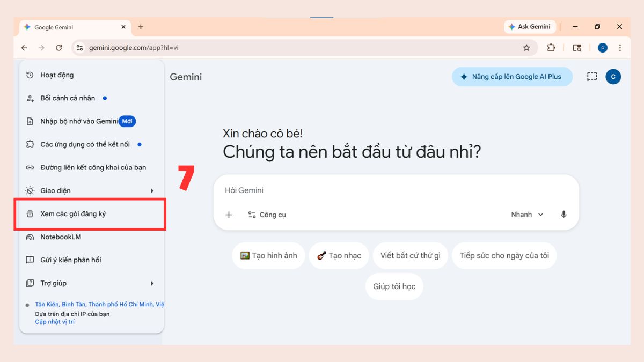The image size is (644, 362).
Task: Click the Gemini title text
Action: 186,77
